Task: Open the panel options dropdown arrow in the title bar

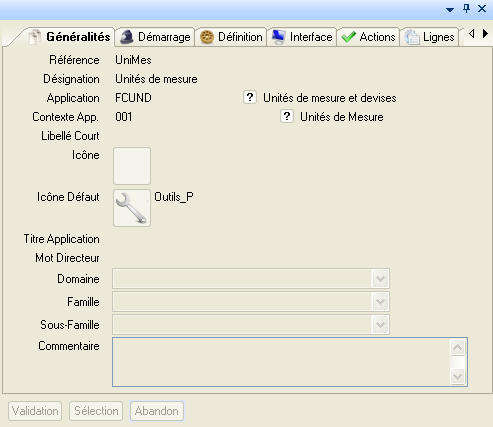Action: (x=450, y=10)
